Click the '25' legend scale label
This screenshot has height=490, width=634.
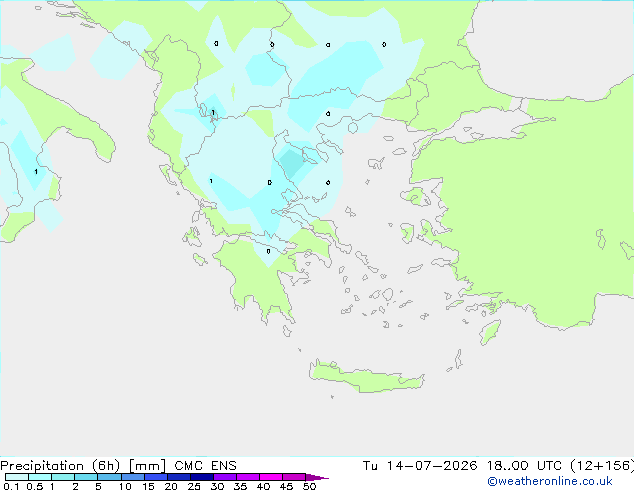tap(194, 486)
